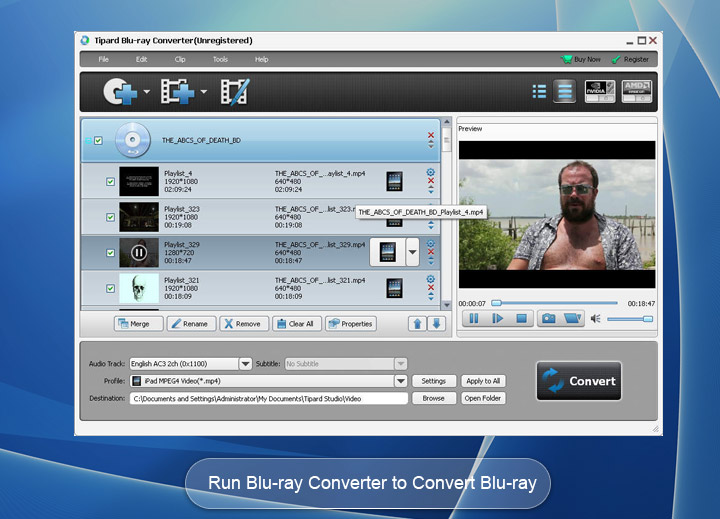
Task: Open the Playlist_329 device format dropdown arrow
Action: coord(412,252)
